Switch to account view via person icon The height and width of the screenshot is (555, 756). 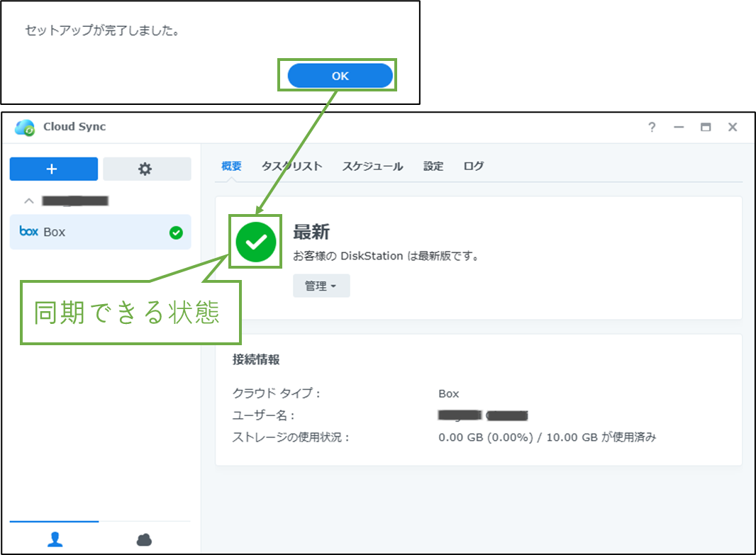click(53, 539)
